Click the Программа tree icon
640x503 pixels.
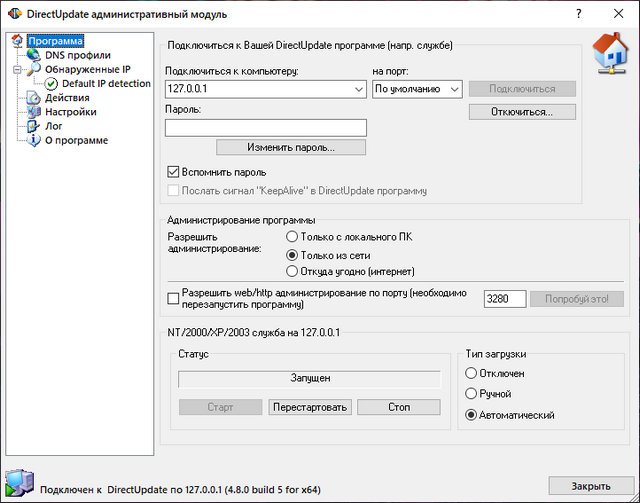point(18,41)
